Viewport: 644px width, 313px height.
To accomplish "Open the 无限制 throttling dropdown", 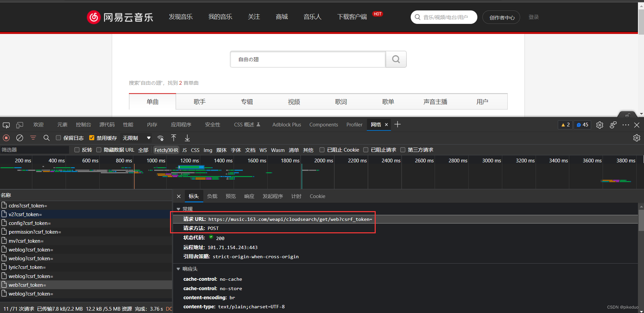I will [136, 138].
